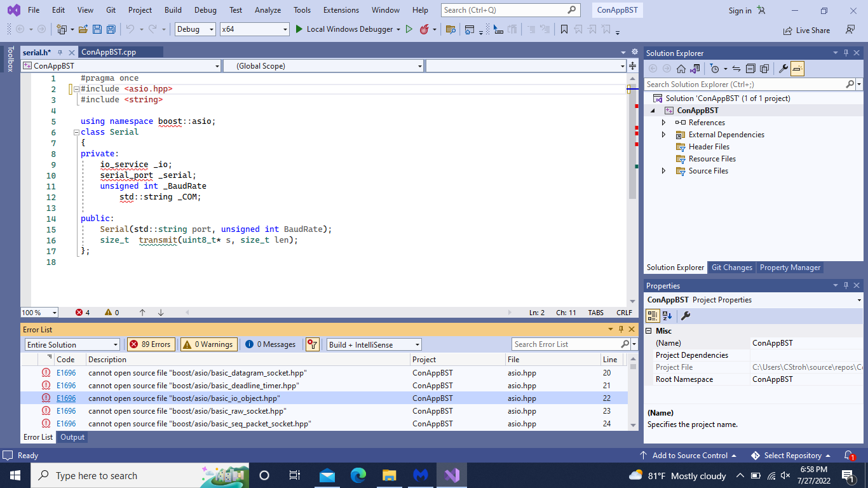Switch to the Git Changes tab
This screenshot has width=868, height=488.
731,268
